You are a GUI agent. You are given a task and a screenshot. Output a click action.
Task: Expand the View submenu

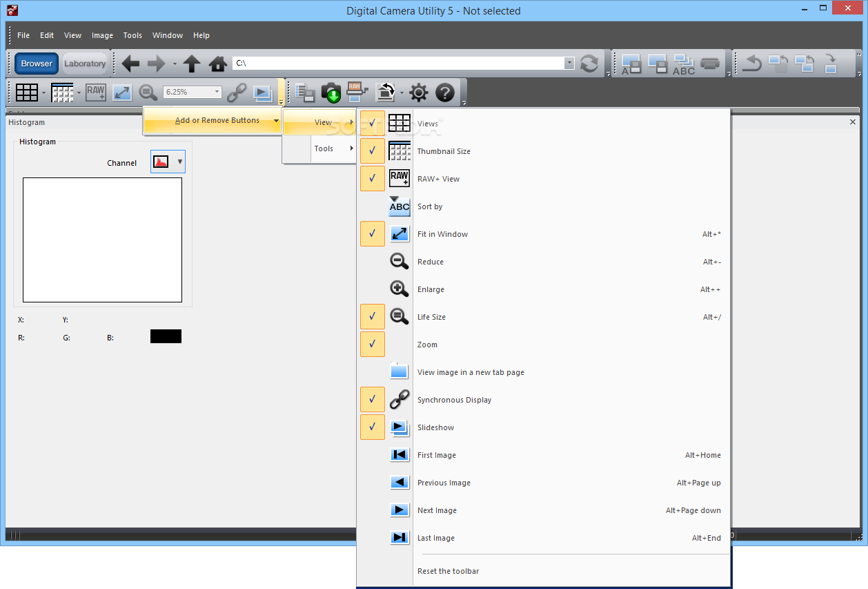319,122
